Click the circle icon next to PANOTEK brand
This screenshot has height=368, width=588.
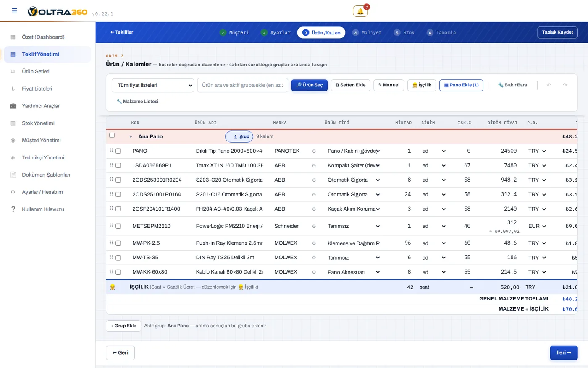pos(314,151)
